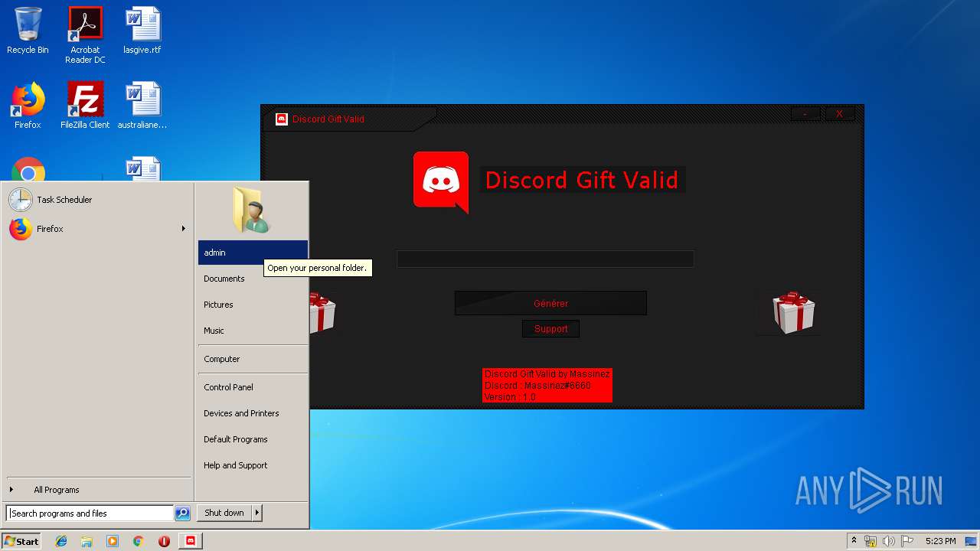The width and height of the screenshot is (980, 551).
Task: Click the search magnifier in Start menu
Action: [182, 514]
